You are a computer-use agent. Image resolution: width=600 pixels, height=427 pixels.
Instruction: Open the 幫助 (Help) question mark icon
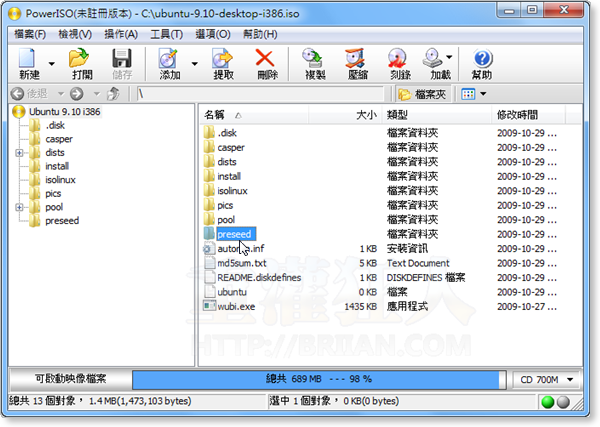482,59
